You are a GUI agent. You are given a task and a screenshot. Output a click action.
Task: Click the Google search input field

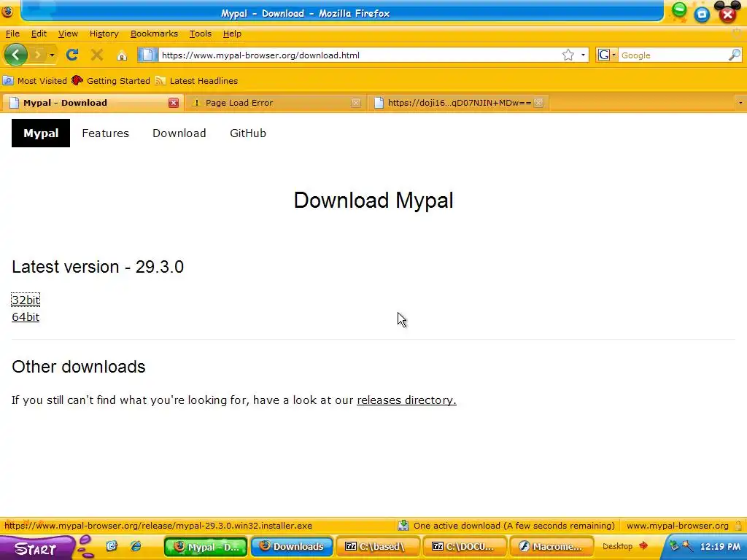(x=673, y=55)
